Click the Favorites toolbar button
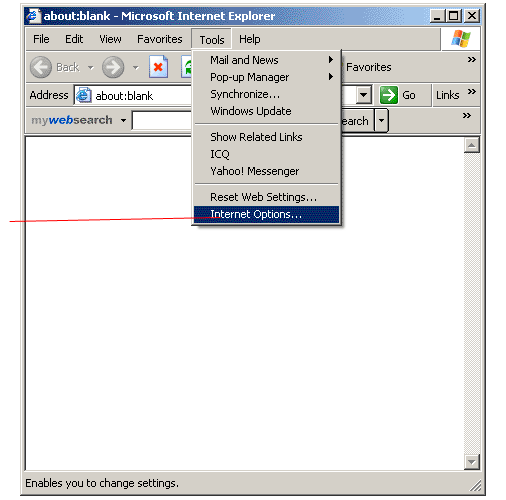The image size is (506, 500). [x=367, y=67]
